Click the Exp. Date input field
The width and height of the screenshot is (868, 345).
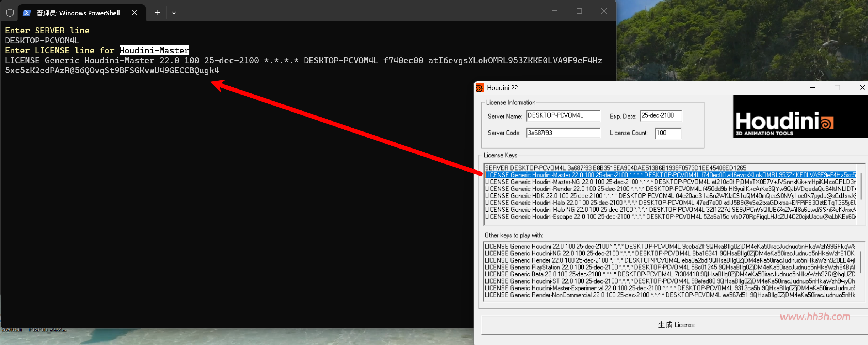click(661, 116)
